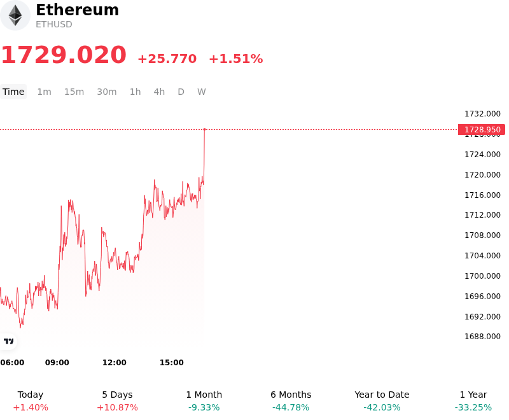Select the Time chart view tab

(13, 92)
